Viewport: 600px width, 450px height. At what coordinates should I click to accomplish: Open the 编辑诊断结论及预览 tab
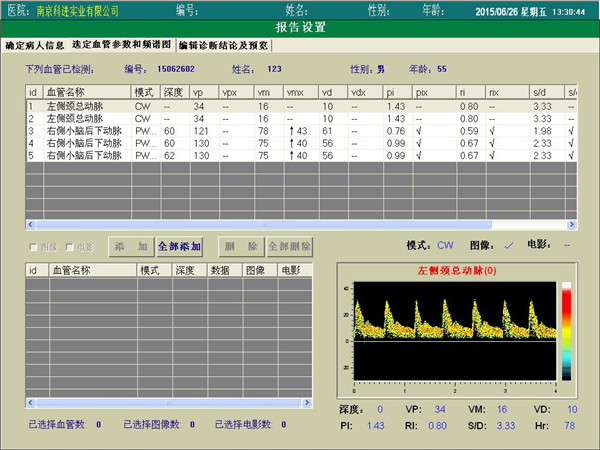[x=222, y=46]
